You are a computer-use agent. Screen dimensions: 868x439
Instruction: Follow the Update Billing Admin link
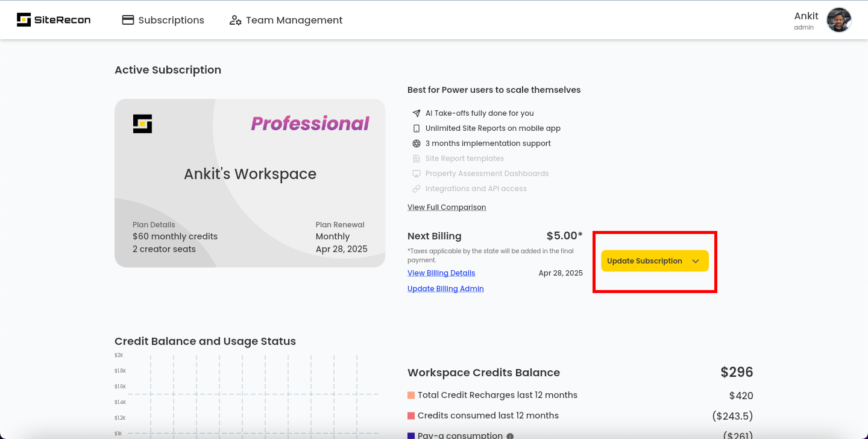click(445, 289)
